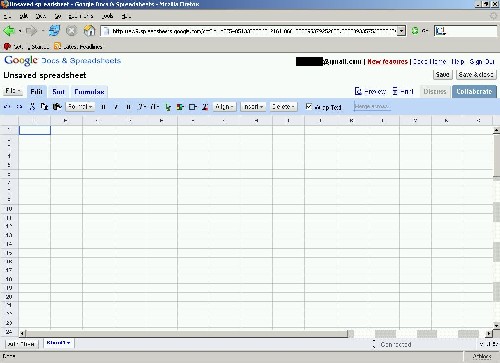
Task: Select the first cell in row 1
Action: coord(35,130)
